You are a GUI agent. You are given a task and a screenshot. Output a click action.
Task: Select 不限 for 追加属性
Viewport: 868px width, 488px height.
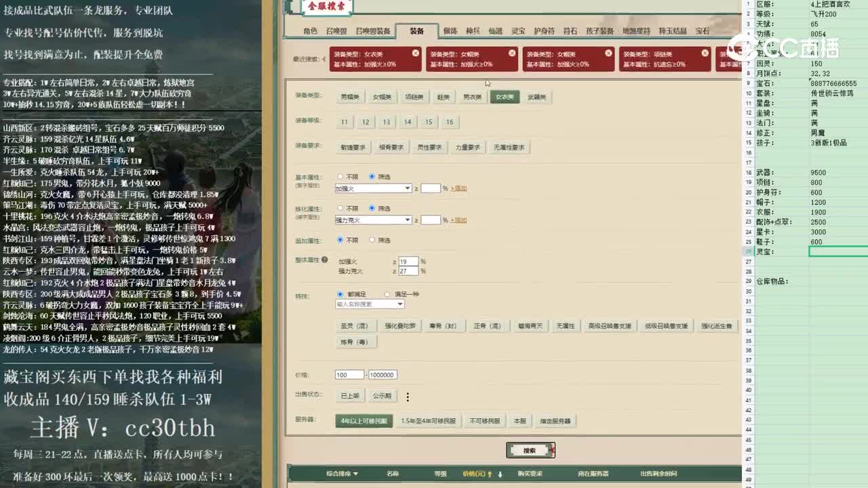click(x=340, y=240)
